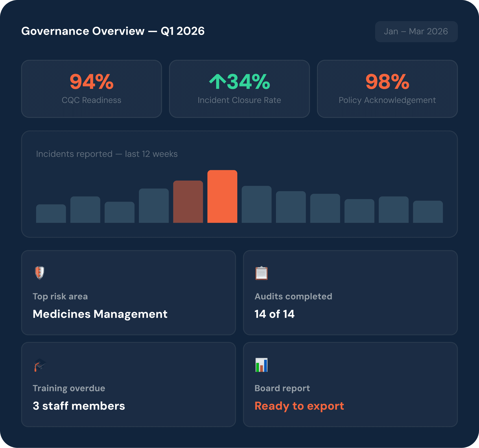Click the last bar in the incidents chart

point(428,212)
